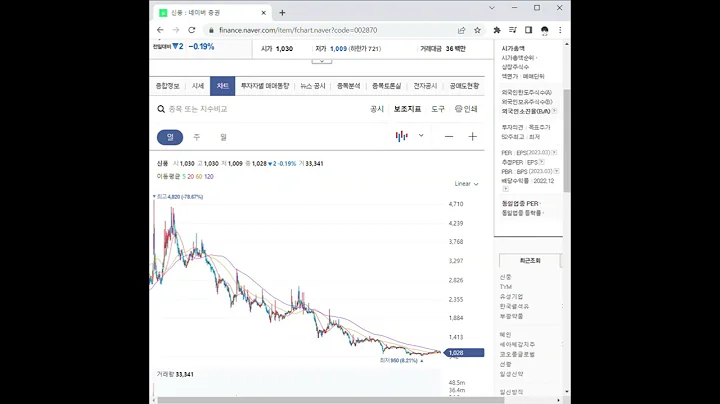
Task: Click the magnifier search icon in chart toolbar
Action: pyautogui.click(x=161, y=109)
